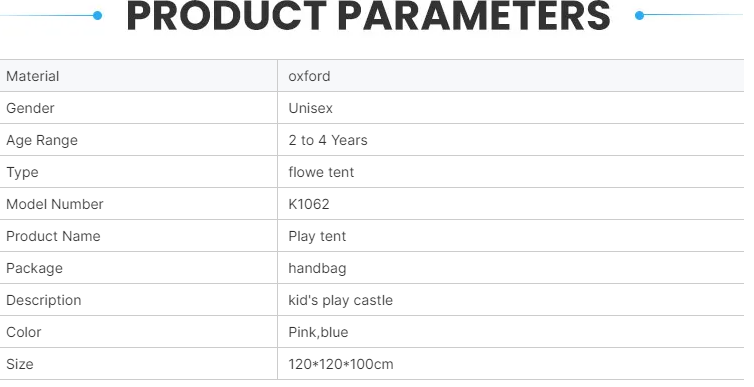This screenshot has width=754, height=387.
Task: Click the 2 to 4 Years value
Action: pos(328,140)
